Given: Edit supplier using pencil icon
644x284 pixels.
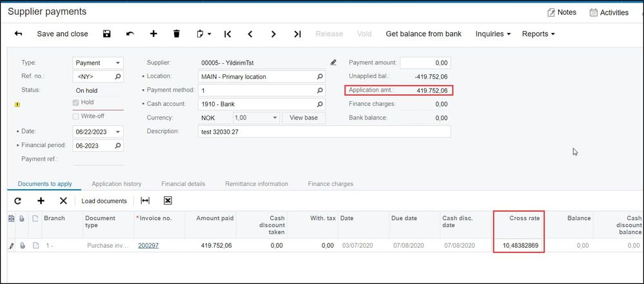Looking at the screenshot, I should click(x=333, y=63).
